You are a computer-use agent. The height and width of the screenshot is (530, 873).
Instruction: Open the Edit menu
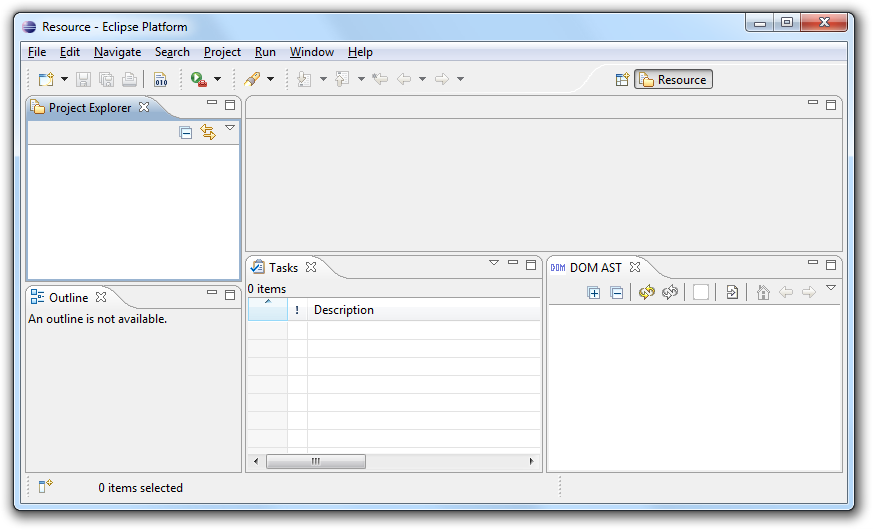70,52
